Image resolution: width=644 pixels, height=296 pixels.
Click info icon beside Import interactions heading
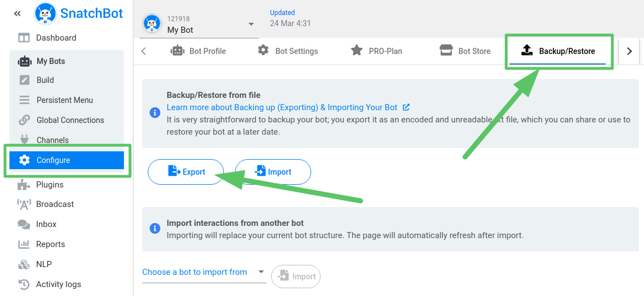pyautogui.click(x=155, y=228)
